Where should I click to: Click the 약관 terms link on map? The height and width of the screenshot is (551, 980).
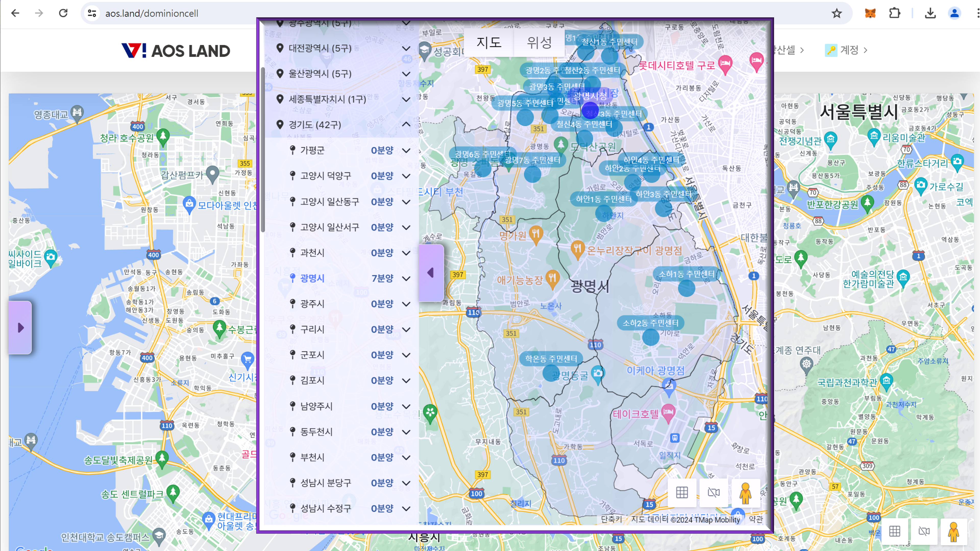point(755,519)
